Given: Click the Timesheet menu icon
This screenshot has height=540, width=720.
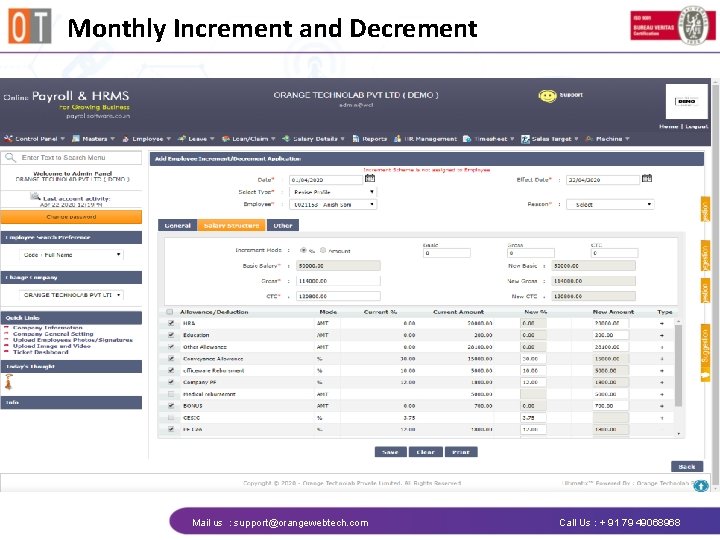Looking at the screenshot, I should tap(467, 139).
